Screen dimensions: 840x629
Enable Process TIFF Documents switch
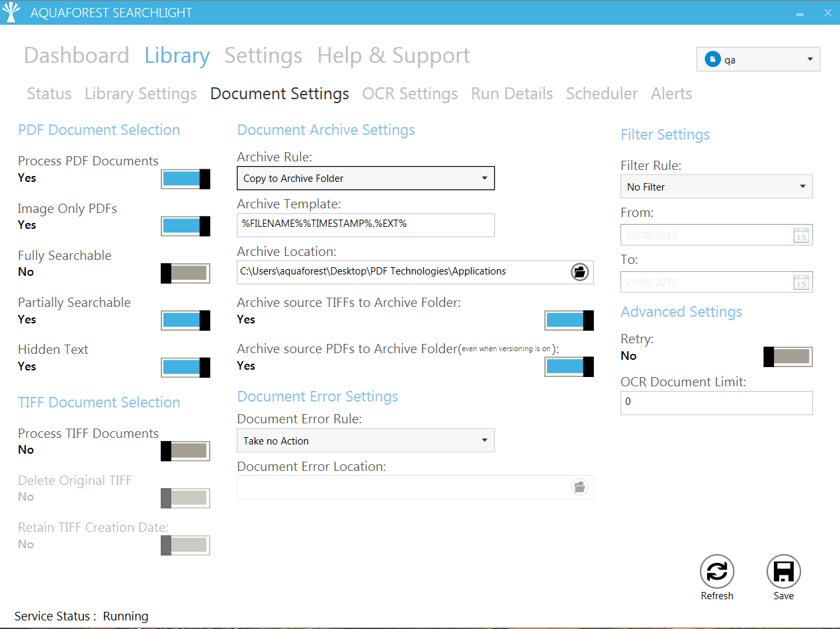tap(186, 451)
